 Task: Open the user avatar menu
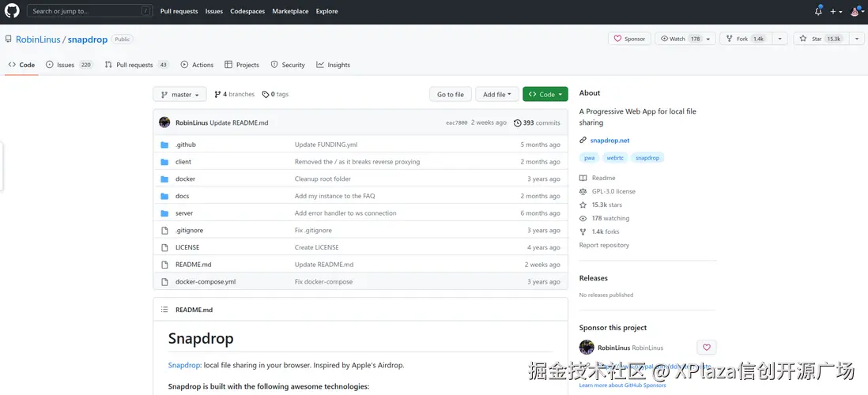click(x=857, y=12)
